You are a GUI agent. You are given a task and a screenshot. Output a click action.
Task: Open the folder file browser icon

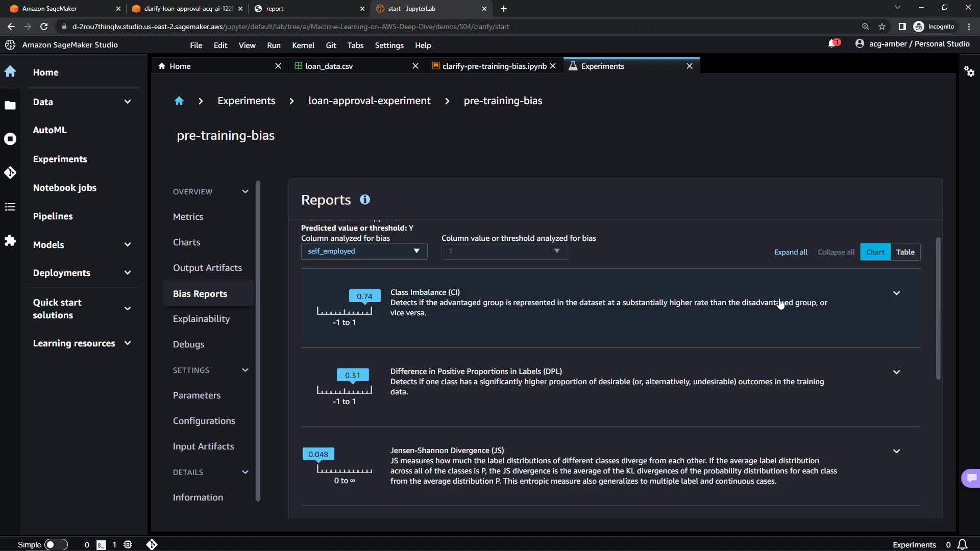pyautogui.click(x=10, y=106)
